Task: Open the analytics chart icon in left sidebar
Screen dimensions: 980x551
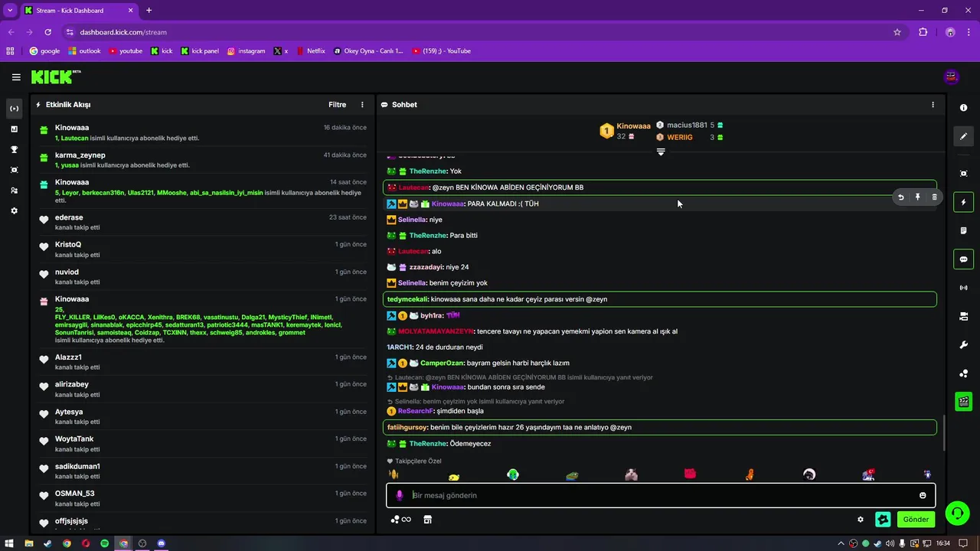Action: coord(14,129)
